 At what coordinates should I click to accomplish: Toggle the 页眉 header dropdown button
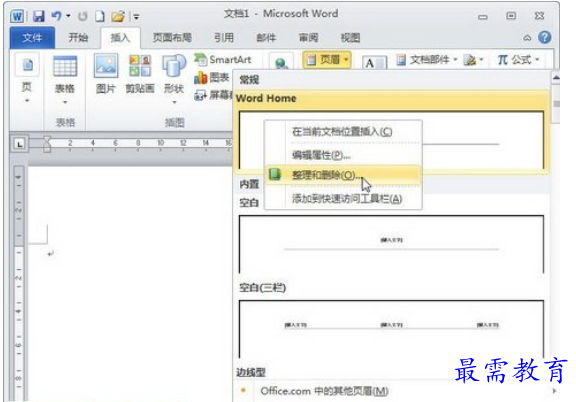[327, 60]
